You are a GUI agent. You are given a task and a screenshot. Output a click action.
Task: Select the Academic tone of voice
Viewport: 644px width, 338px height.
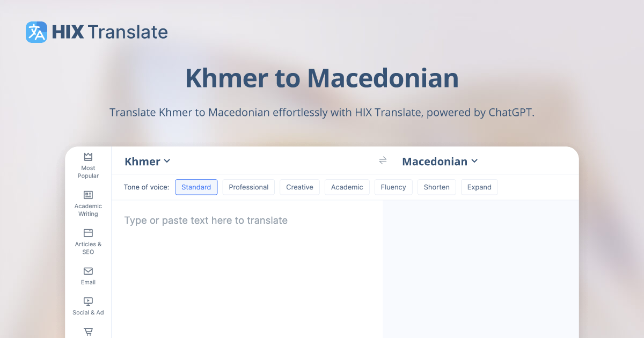point(347,187)
